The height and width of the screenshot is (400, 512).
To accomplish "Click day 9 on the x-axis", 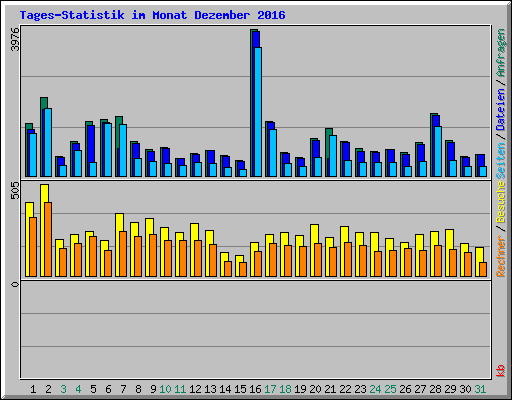I will coord(153,389).
